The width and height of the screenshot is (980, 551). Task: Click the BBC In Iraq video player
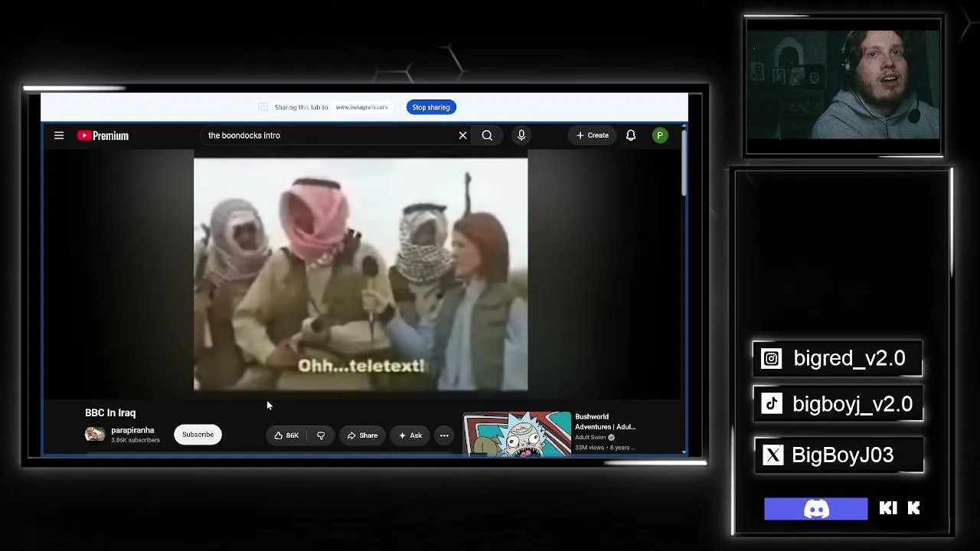(x=361, y=275)
